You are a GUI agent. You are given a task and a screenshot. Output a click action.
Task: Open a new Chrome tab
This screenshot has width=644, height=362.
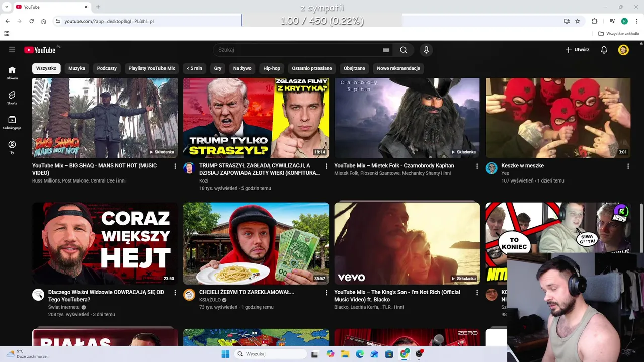click(98, 7)
